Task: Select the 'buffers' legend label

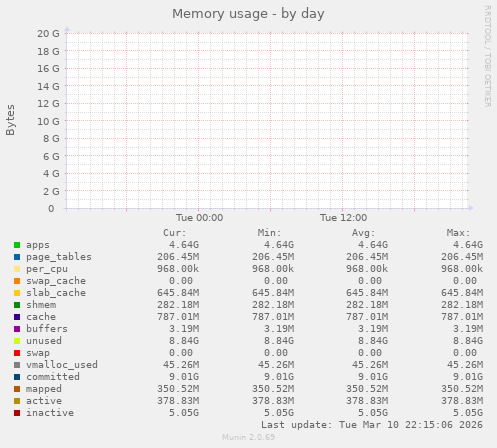Action: click(x=47, y=329)
